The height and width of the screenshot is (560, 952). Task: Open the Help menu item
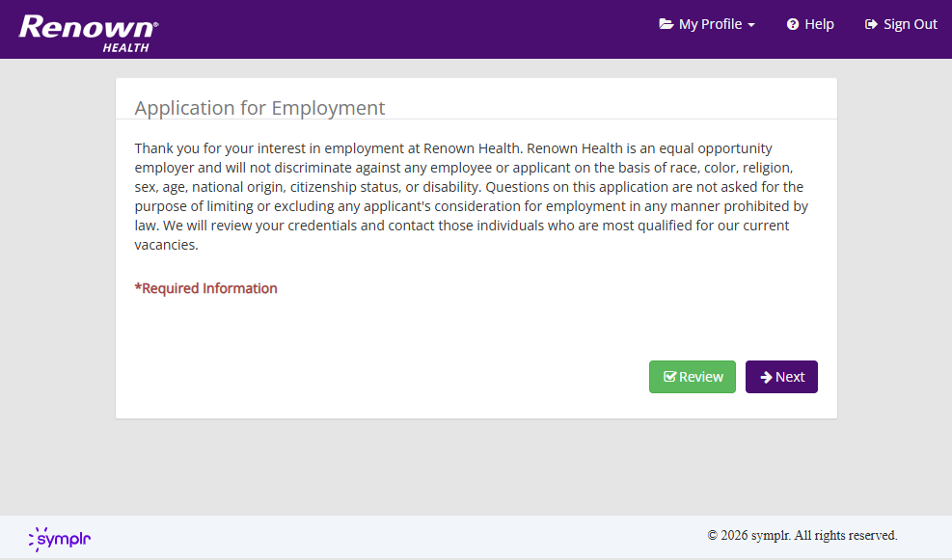click(819, 24)
